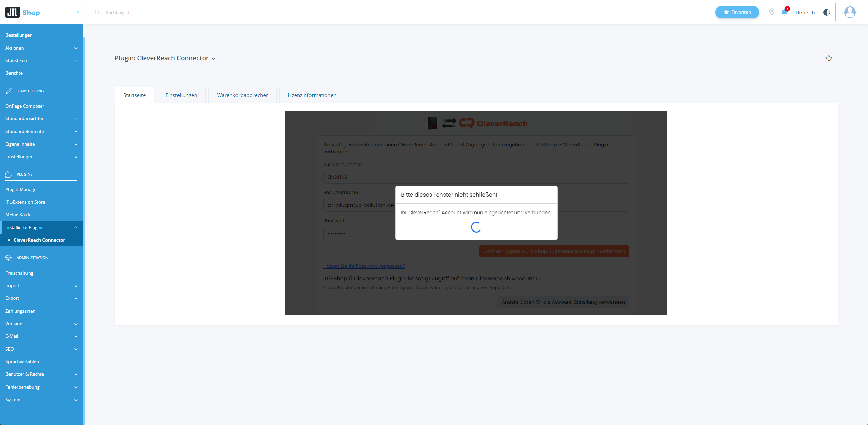Click Jetzt einloggen & Plugin verbinden button
Viewport: 868px width, 425px height.
coord(554,252)
